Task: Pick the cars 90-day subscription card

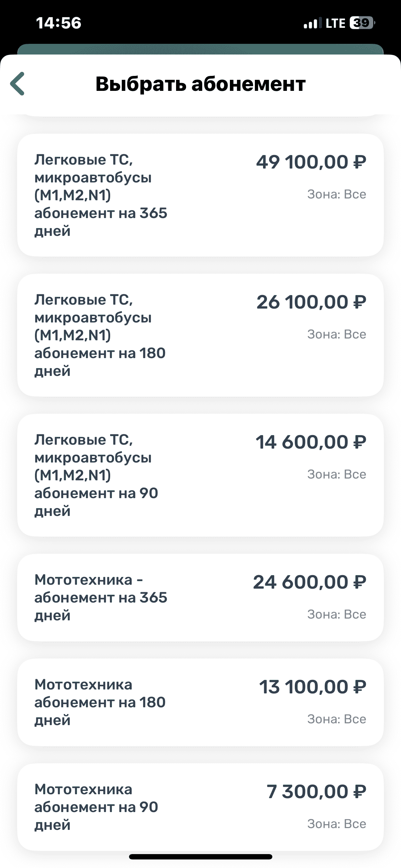Action: 200,475
